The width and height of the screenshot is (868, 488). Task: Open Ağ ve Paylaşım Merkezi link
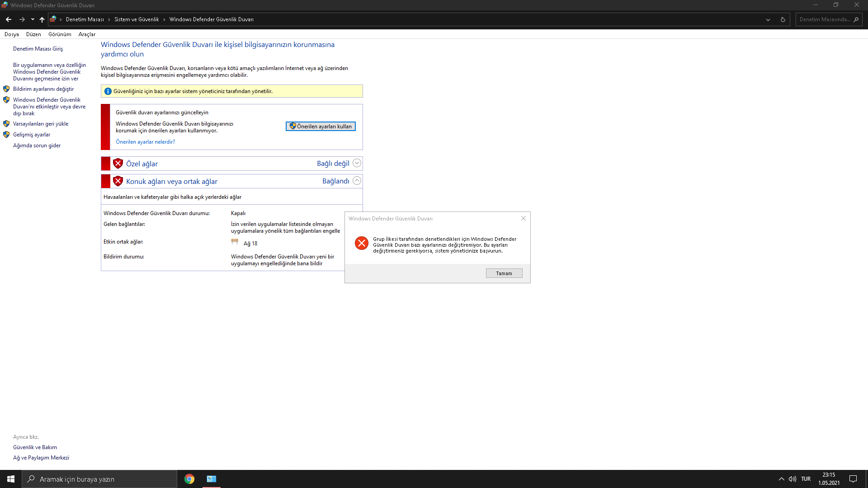(41, 458)
